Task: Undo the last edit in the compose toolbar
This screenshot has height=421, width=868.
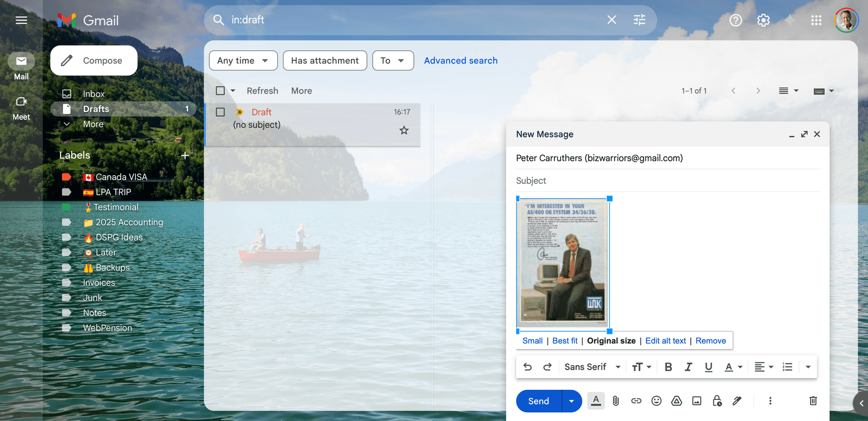Action: (527, 367)
